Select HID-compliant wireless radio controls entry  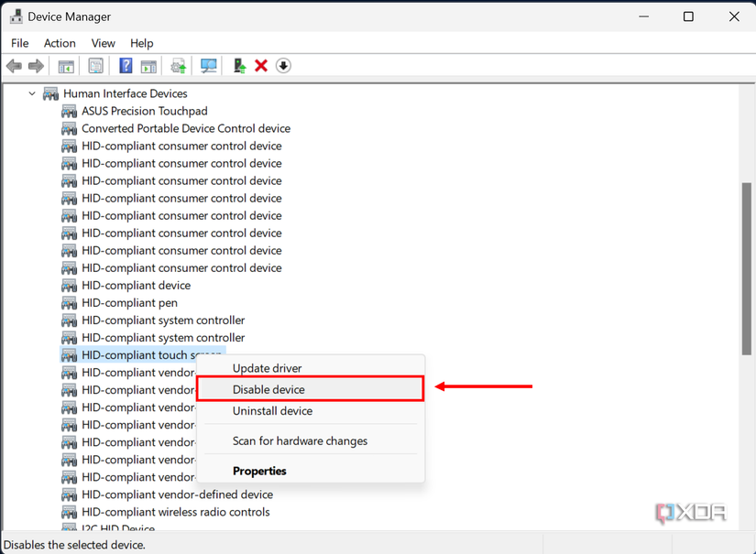[x=176, y=512]
